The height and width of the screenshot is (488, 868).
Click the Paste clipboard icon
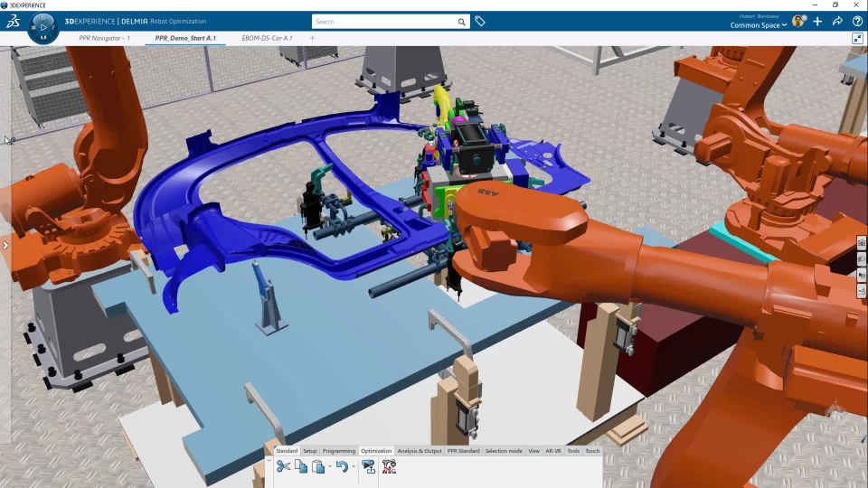tap(318, 467)
